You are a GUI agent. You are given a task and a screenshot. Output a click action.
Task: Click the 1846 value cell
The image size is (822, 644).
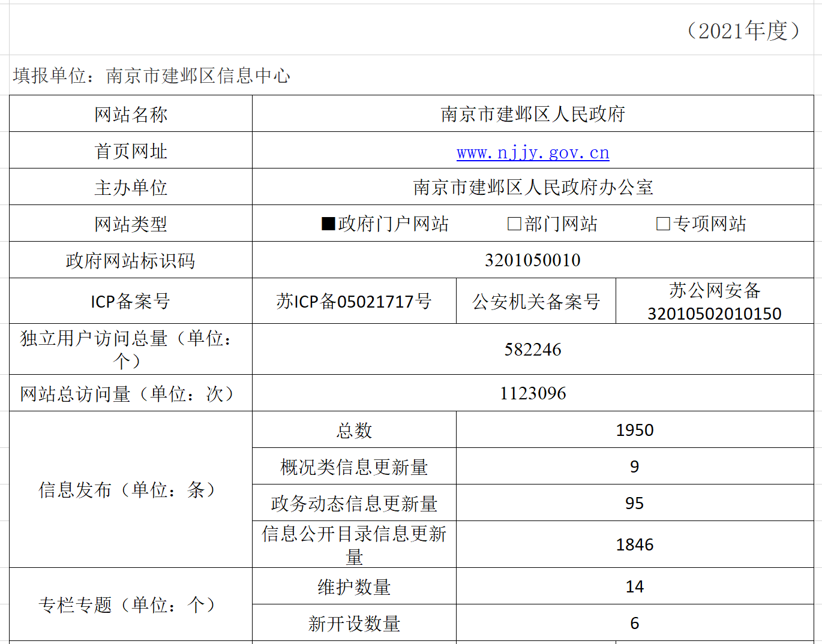[635, 544]
